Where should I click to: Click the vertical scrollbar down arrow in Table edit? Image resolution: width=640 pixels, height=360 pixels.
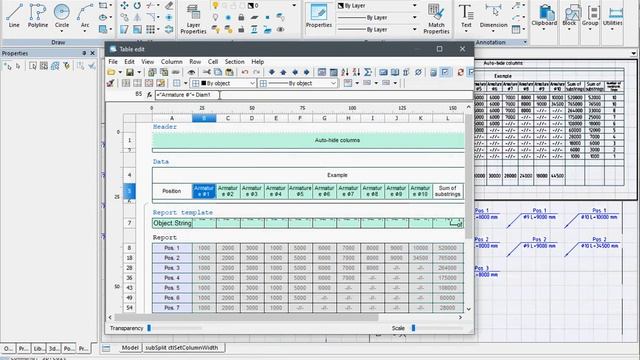(x=469, y=309)
